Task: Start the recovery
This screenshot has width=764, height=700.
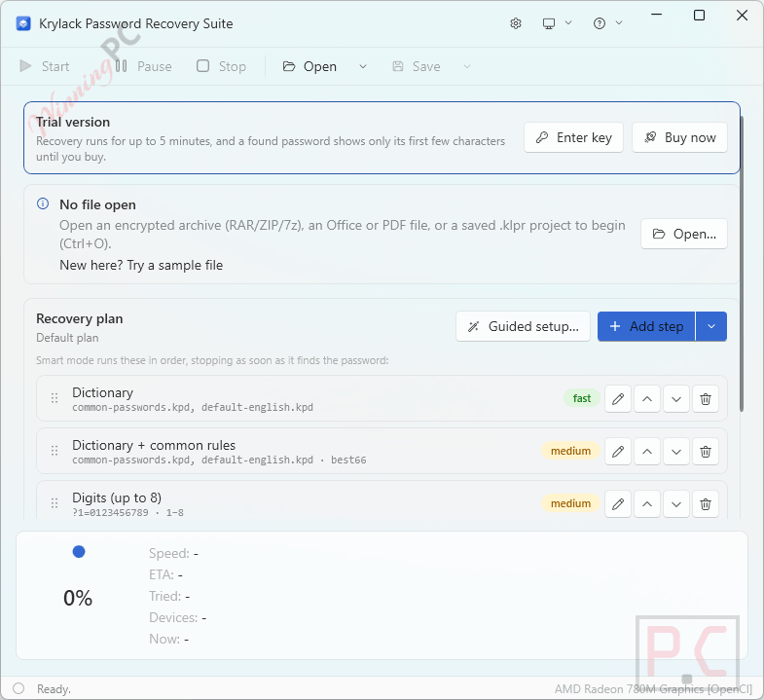Action: pyautogui.click(x=45, y=66)
